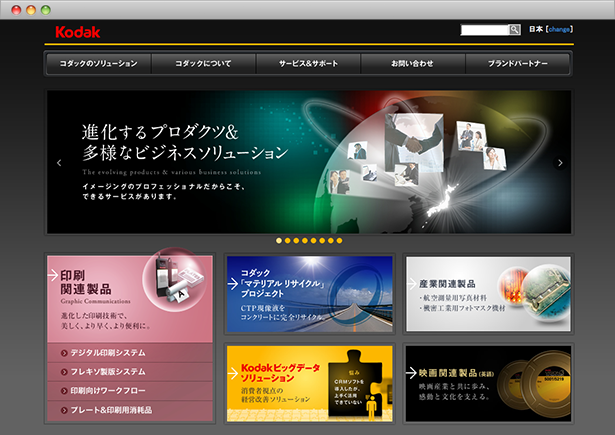Viewport: 615px width, 435px height.
Task: Select the sixth carousel dot
Action: tap(322, 240)
